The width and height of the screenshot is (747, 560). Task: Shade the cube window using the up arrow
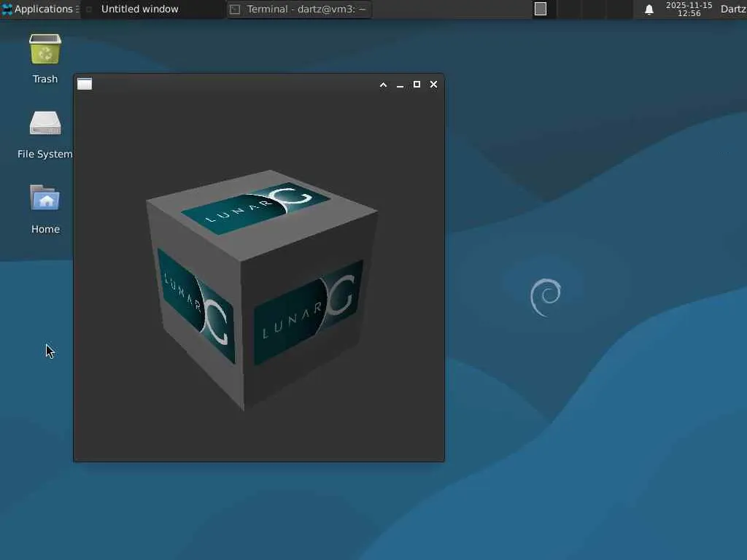pyautogui.click(x=384, y=85)
